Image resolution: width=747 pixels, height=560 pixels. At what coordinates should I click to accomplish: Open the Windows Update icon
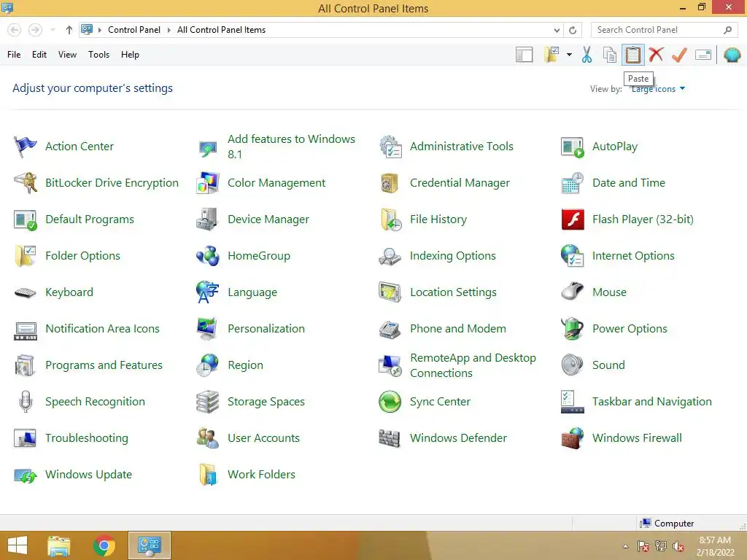pyautogui.click(x=26, y=475)
